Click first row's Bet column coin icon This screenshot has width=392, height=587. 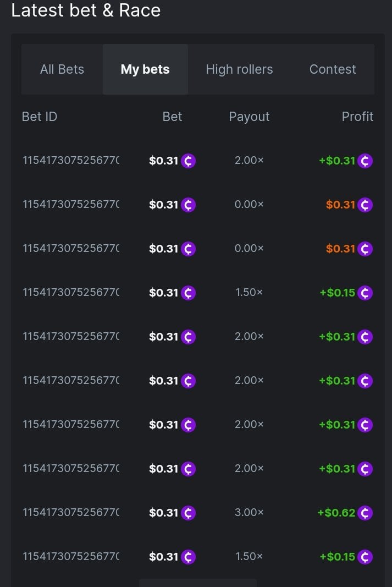tap(189, 161)
